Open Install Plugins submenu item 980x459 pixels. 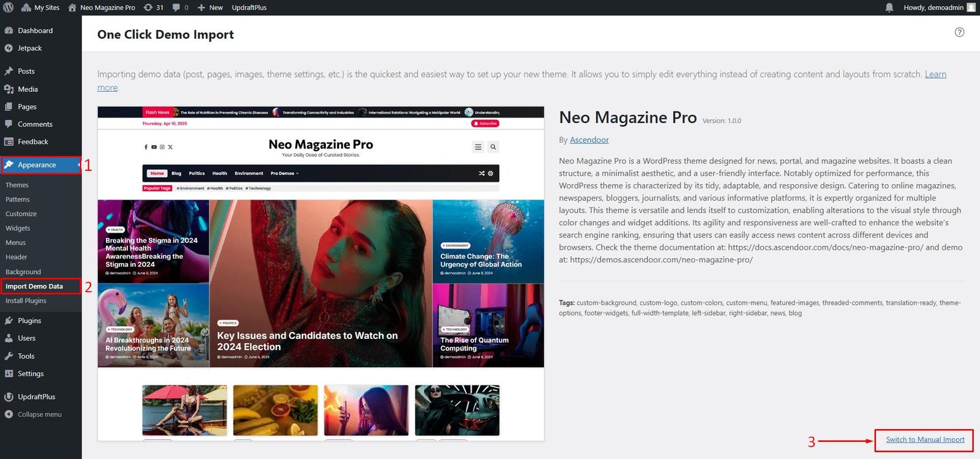tap(26, 300)
